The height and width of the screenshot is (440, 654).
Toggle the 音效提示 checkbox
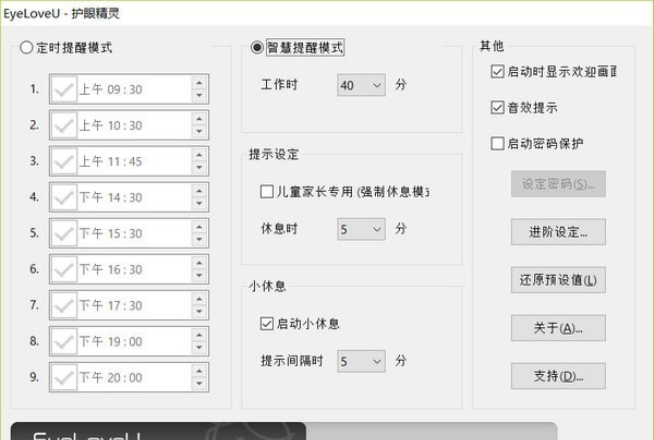click(497, 107)
